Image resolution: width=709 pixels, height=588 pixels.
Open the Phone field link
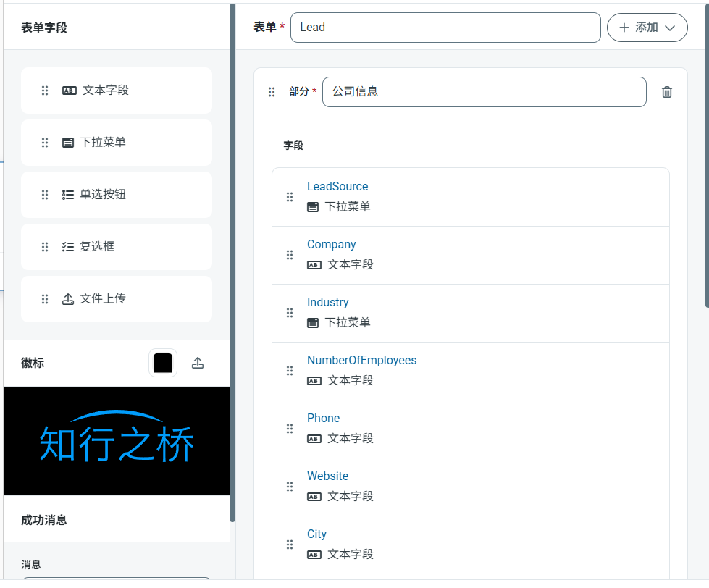(323, 419)
